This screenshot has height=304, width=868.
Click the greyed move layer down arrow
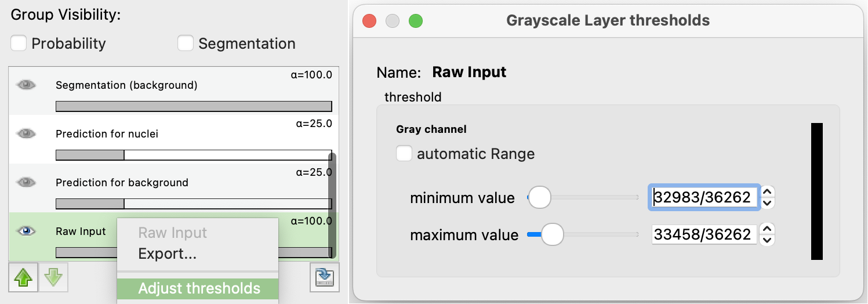(53, 277)
